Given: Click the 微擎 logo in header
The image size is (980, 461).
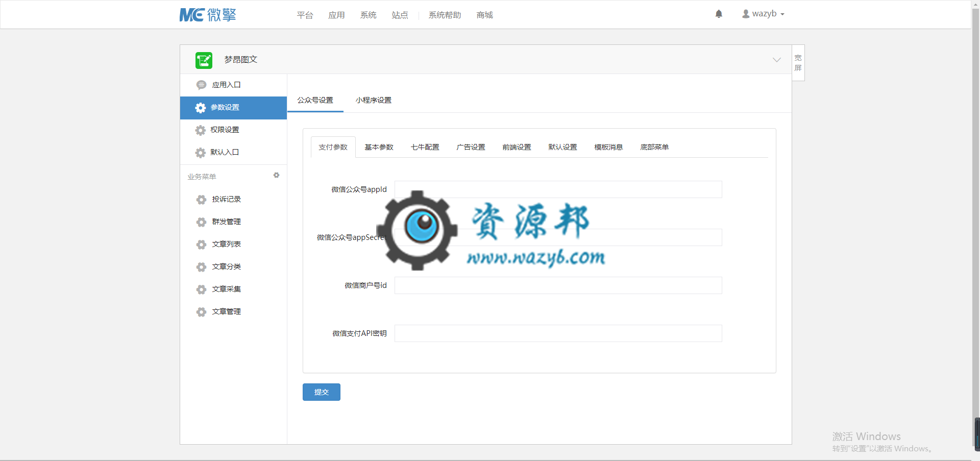Looking at the screenshot, I should [208, 15].
